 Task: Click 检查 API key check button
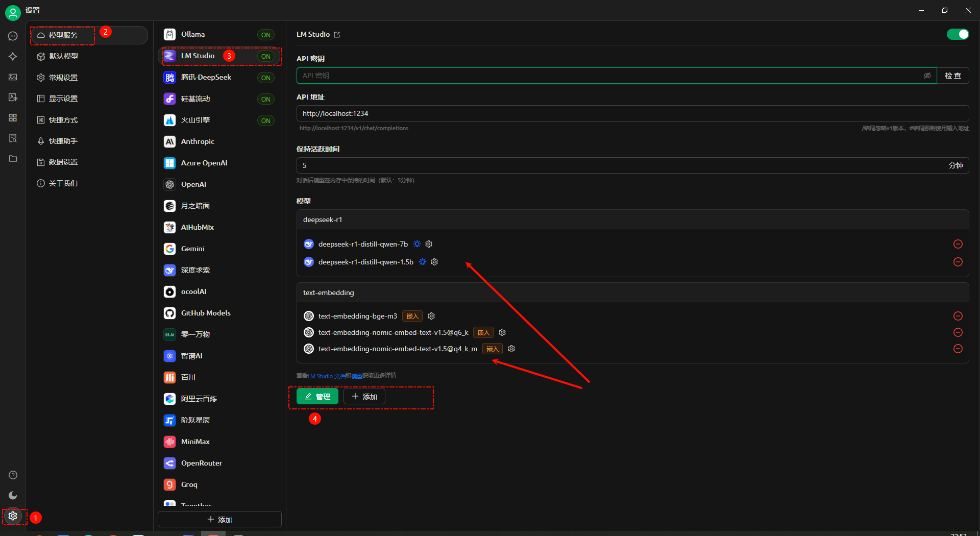953,76
